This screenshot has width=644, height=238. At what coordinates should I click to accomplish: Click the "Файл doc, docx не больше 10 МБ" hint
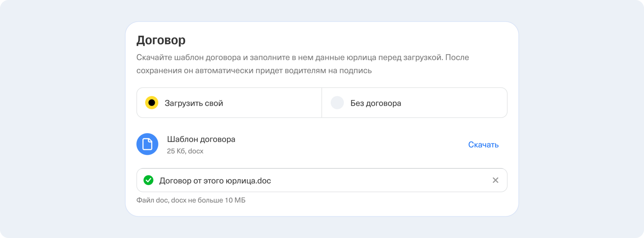(x=191, y=200)
